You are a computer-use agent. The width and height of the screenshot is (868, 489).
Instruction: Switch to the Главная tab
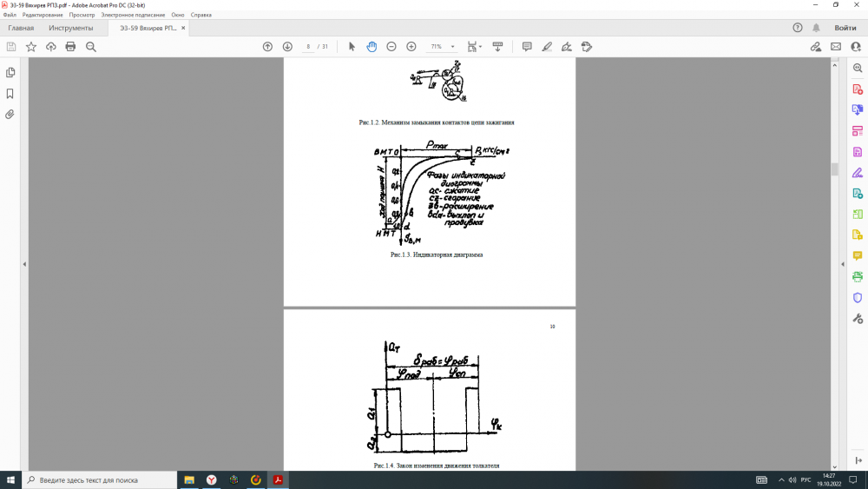21,28
